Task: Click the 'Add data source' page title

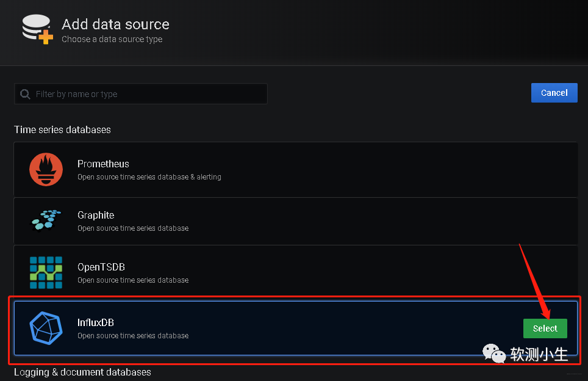Action: tap(115, 24)
